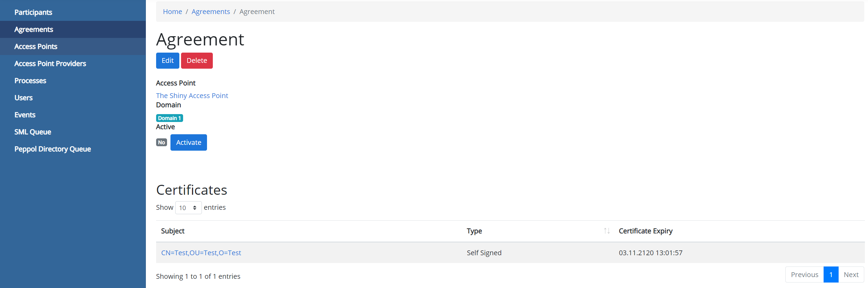Open Participants in the sidebar

point(33,12)
